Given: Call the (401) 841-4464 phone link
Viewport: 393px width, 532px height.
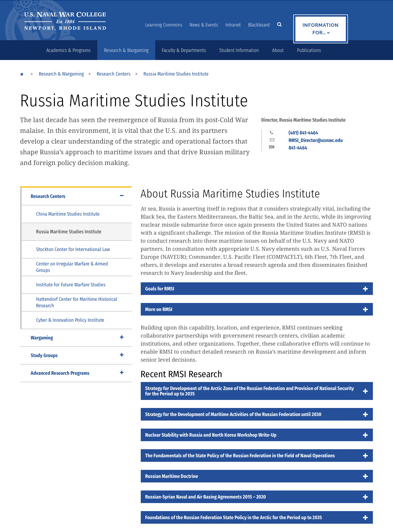Looking at the screenshot, I should (x=303, y=133).
